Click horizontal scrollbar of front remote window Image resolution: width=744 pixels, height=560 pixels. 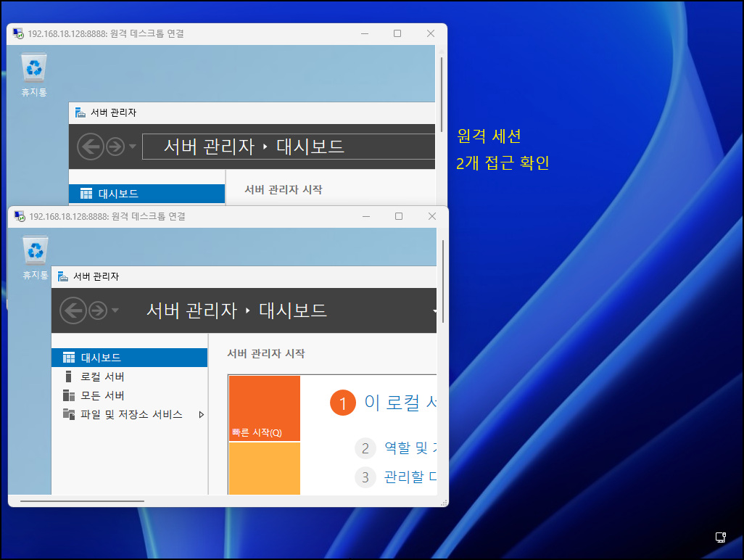tap(82, 501)
